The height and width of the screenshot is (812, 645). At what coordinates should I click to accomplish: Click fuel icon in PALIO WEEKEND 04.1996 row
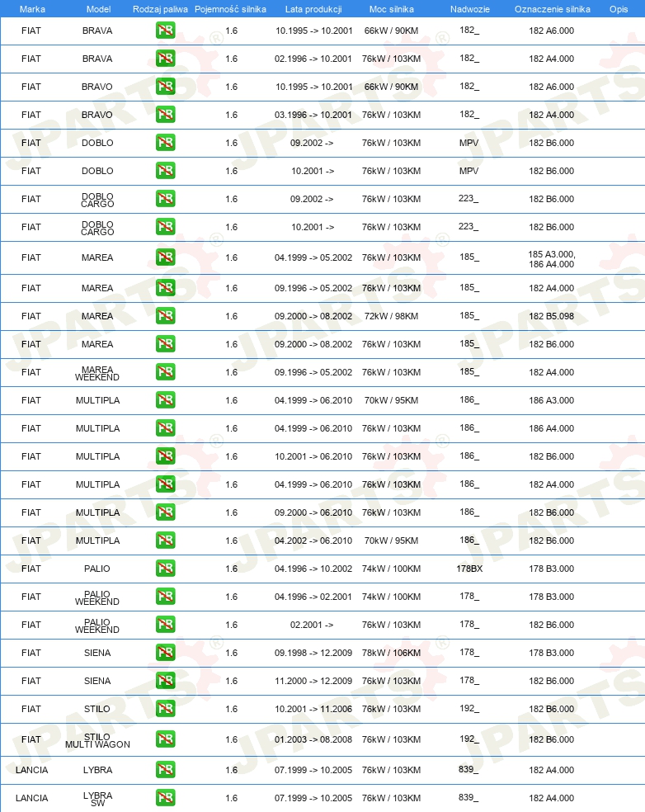click(166, 597)
